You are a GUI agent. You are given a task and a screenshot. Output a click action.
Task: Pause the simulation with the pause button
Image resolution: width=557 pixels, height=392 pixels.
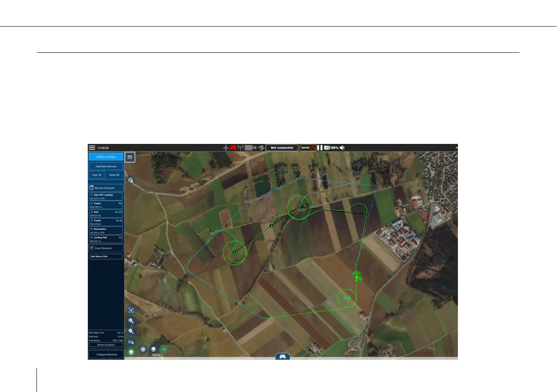point(320,148)
